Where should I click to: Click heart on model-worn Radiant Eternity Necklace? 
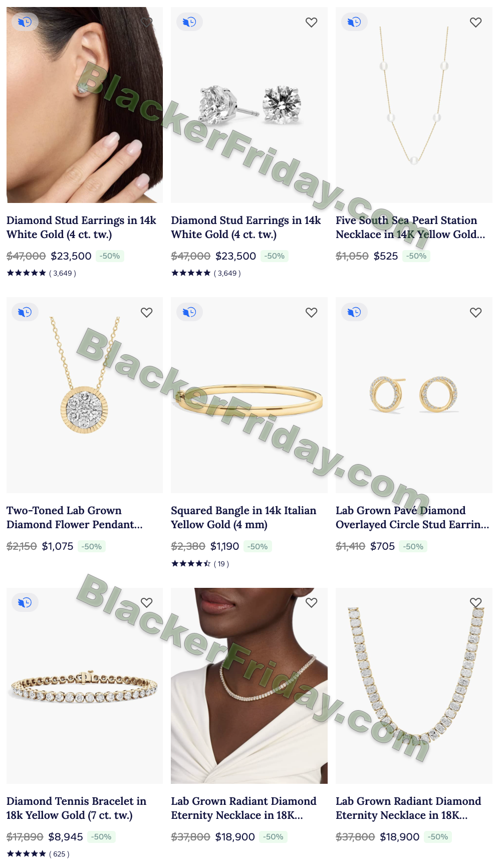311,602
